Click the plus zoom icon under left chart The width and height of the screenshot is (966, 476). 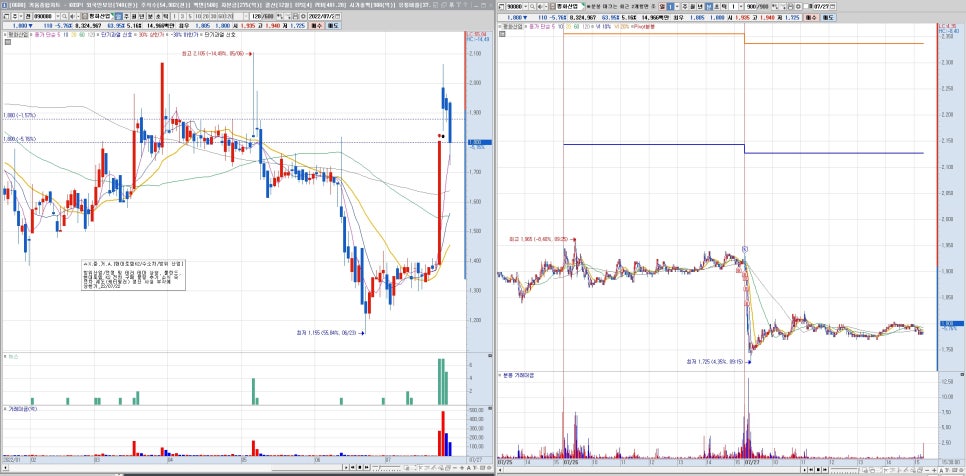(462, 468)
